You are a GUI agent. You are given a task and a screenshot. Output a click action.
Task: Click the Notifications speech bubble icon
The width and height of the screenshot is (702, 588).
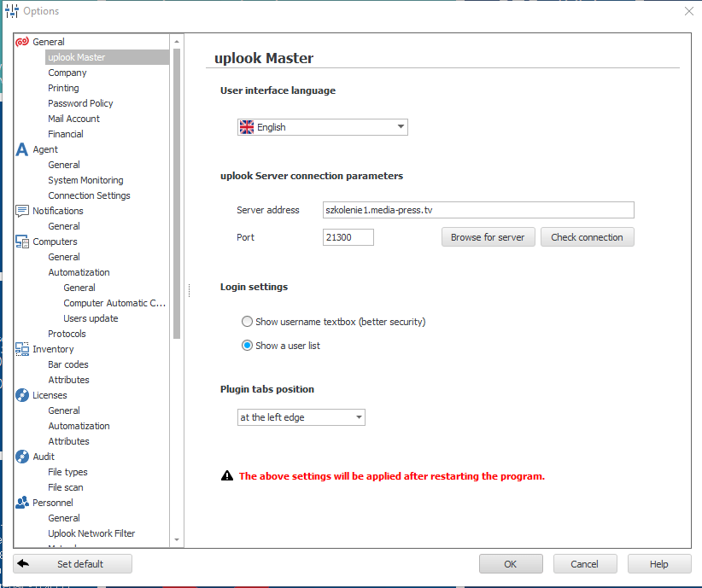tap(22, 211)
